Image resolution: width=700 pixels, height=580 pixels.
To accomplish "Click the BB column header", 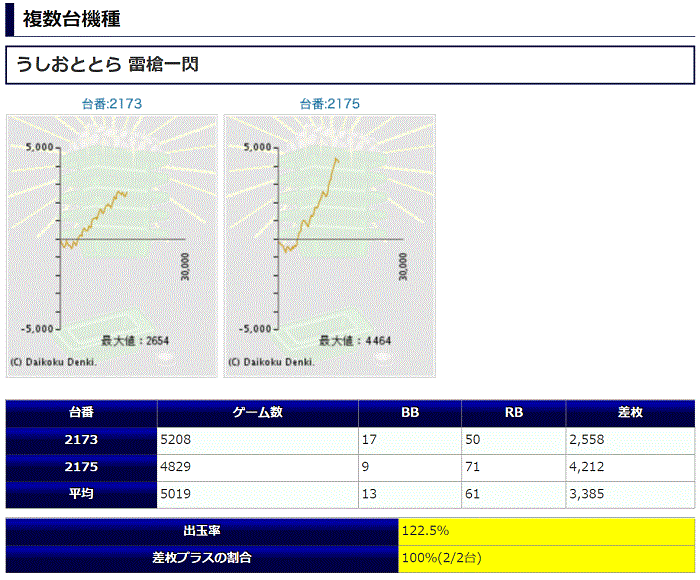I will point(410,413).
